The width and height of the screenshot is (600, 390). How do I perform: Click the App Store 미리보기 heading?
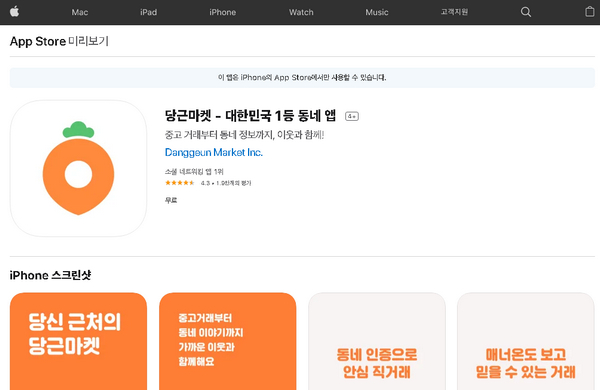59,41
